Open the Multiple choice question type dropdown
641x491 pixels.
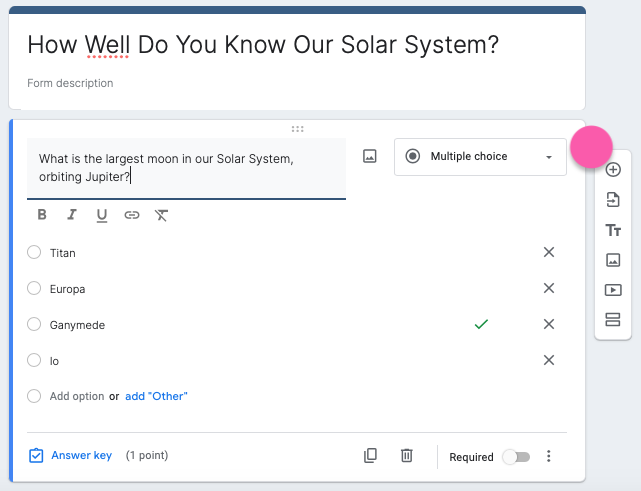coord(480,157)
